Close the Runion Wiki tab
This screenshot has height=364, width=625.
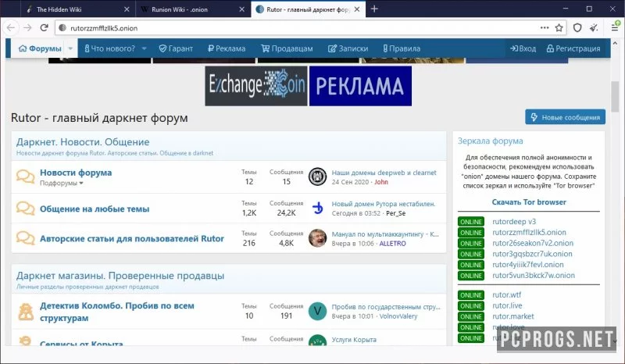241,9
